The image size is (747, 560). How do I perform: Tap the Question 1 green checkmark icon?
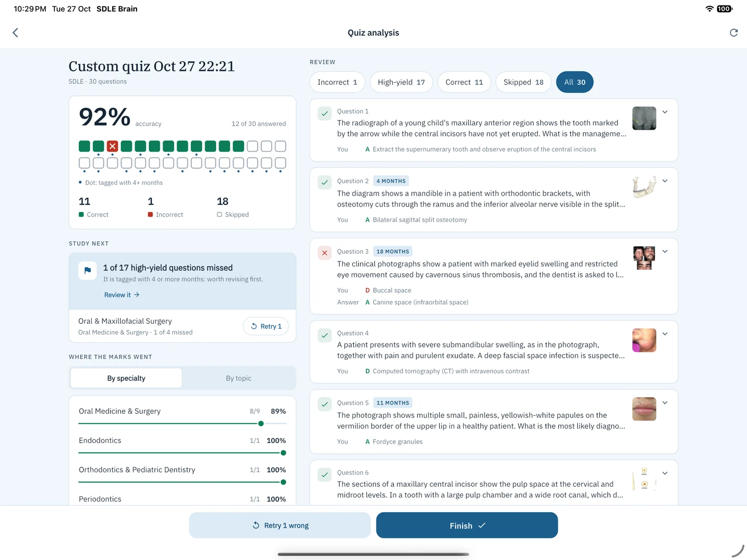click(x=325, y=113)
